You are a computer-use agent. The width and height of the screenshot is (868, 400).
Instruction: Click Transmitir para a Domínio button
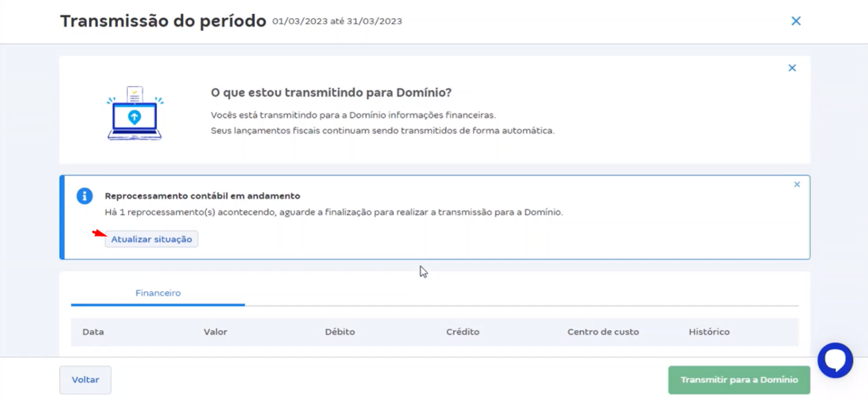[x=739, y=380]
